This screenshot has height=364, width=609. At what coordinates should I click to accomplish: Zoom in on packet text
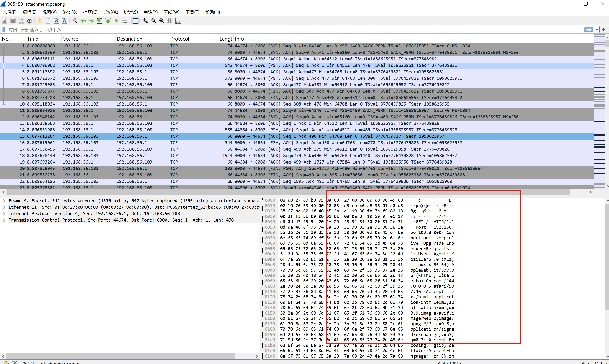145,21
